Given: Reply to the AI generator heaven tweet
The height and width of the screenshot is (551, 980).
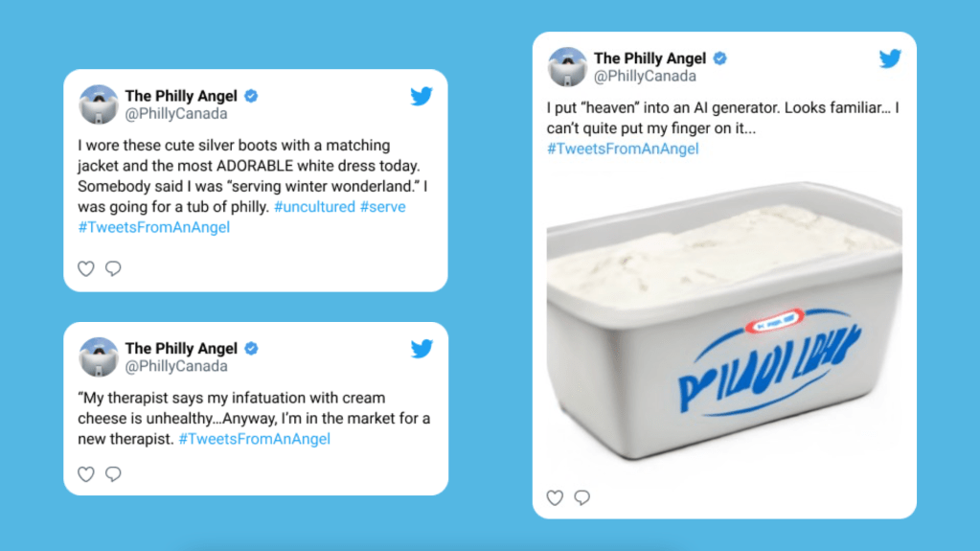Looking at the screenshot, I should coord(582,497).
